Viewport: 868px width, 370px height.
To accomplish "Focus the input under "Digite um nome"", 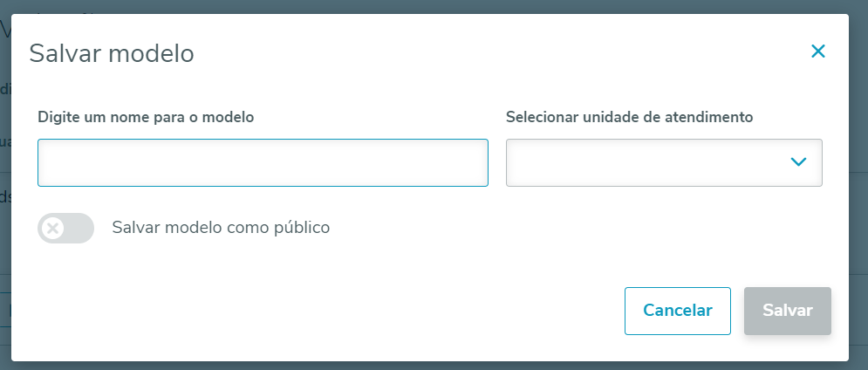I will (263, 162).
